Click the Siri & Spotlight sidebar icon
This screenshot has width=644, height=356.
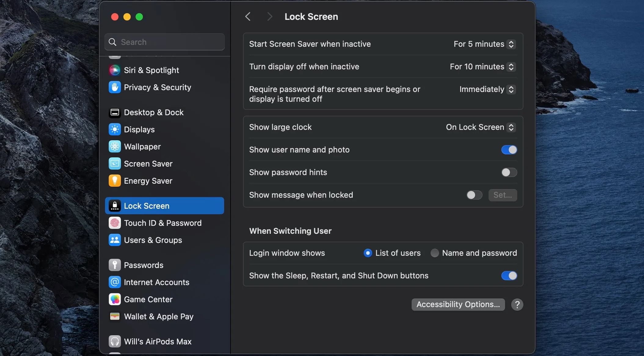pos(115,70)
